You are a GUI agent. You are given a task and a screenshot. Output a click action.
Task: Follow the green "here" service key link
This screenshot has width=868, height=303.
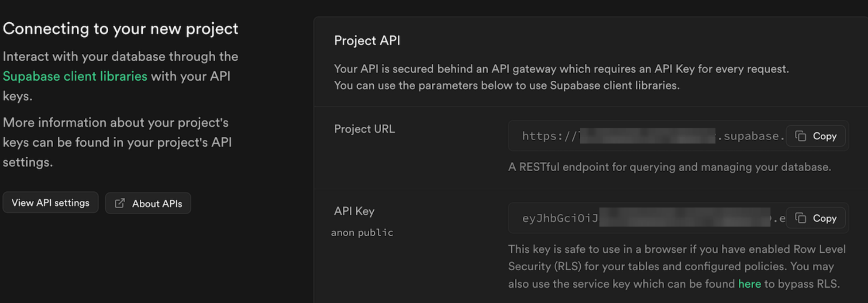click(x=749, y=284)
